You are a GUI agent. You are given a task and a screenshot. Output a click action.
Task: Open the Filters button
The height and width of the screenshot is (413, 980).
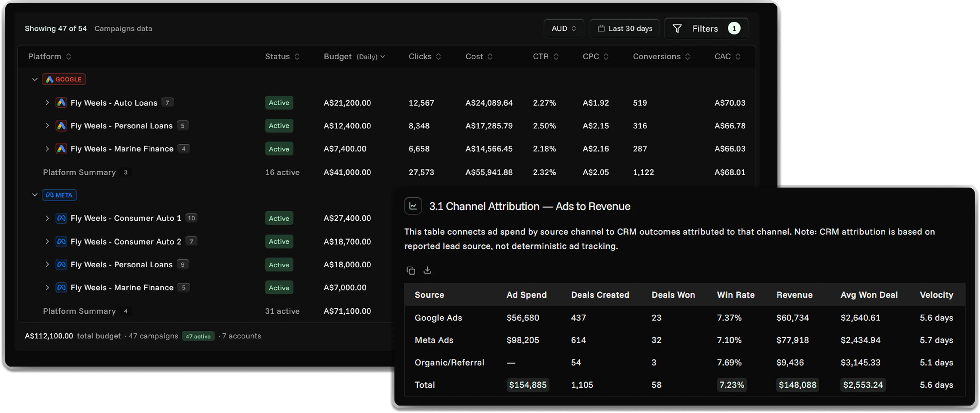click(706, 28)
